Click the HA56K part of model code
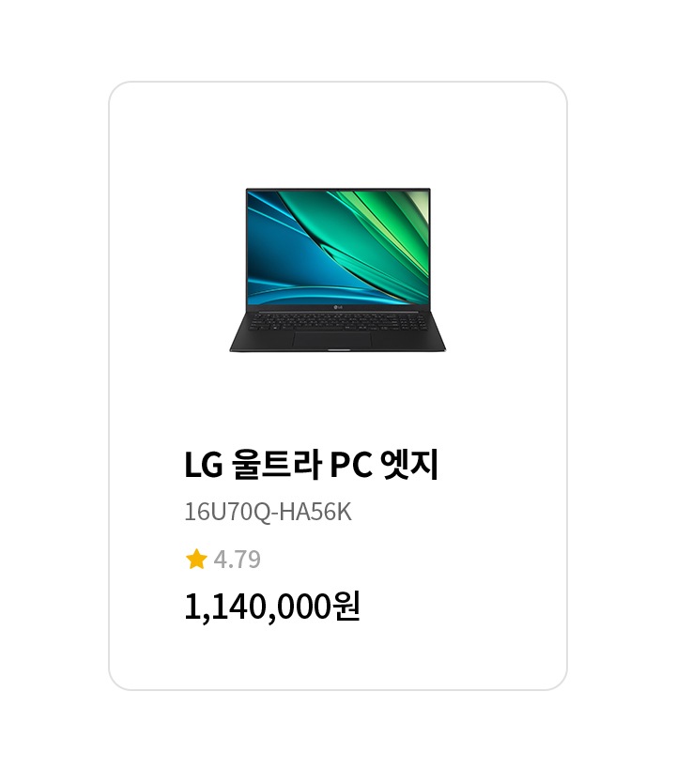 (315, 512)
